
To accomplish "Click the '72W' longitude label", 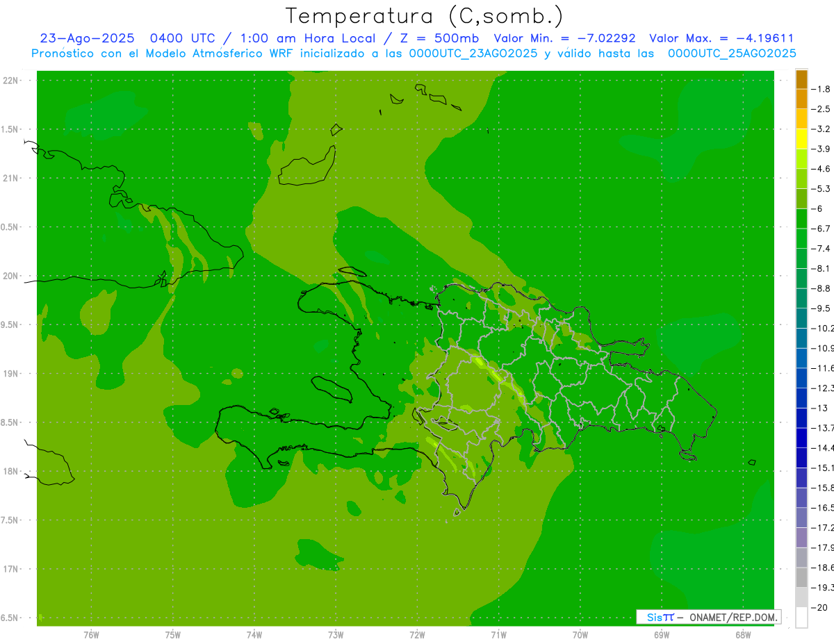I will (417, 635).
